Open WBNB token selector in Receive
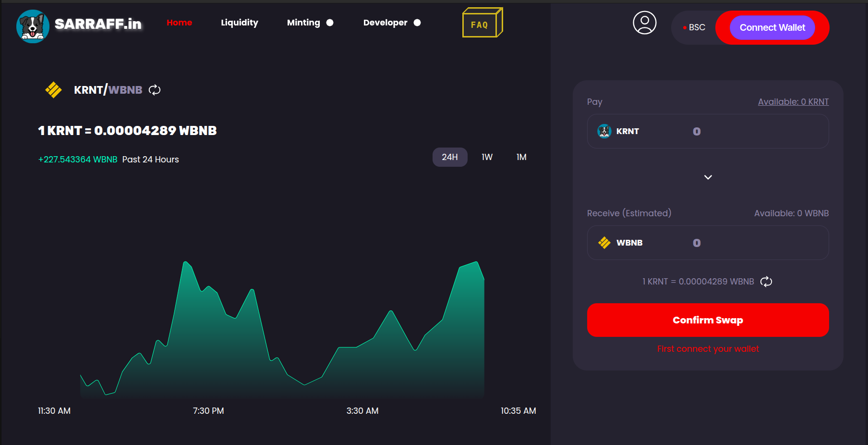The width and height of the screenshot is (868, 445). 620,243
